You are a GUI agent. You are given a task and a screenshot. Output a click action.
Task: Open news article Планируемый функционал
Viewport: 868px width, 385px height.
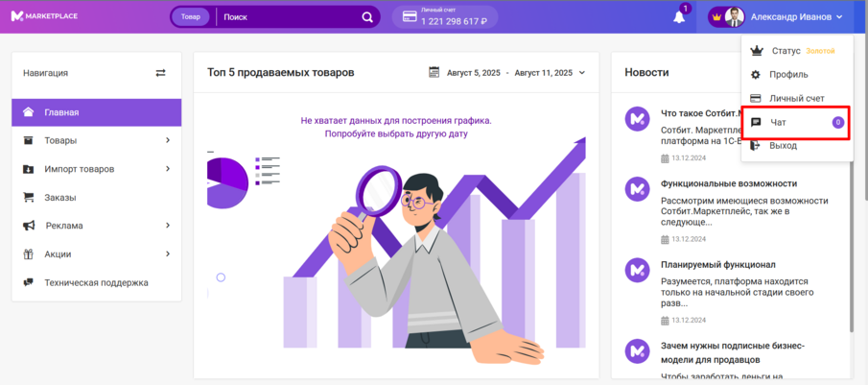[x=718, y=265]
